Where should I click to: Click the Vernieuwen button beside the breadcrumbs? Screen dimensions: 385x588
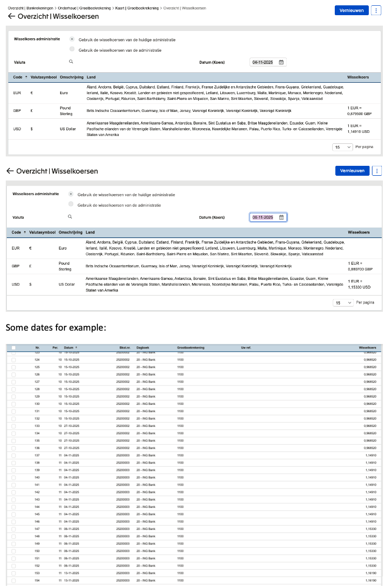[x=352, y=10]
